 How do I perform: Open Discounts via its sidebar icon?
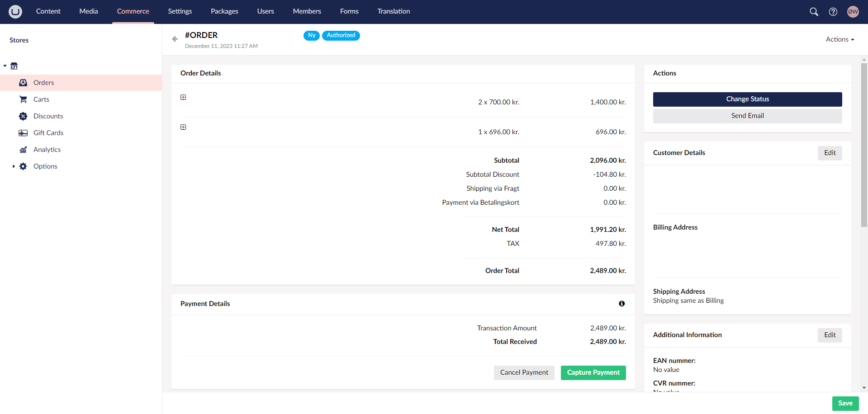[23, 116]
